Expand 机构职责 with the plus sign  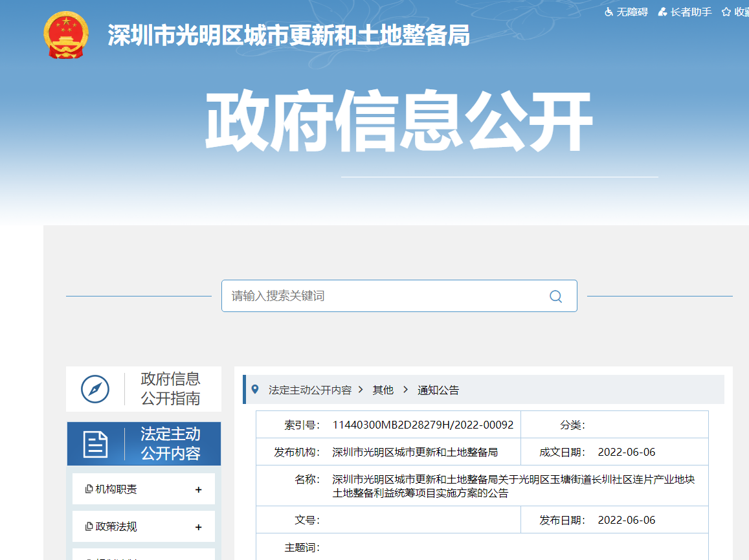[x=199, y=490]
